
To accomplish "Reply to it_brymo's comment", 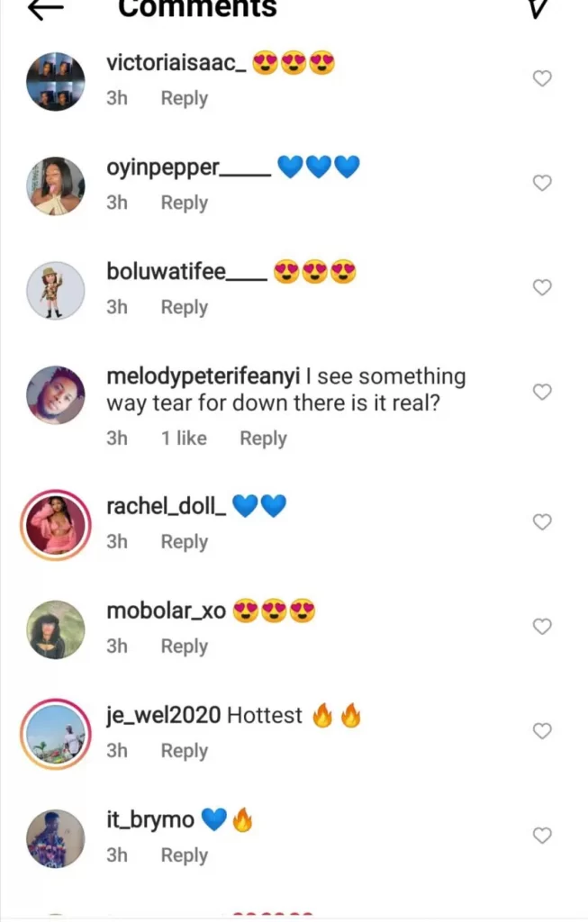I will pos(184,855).
